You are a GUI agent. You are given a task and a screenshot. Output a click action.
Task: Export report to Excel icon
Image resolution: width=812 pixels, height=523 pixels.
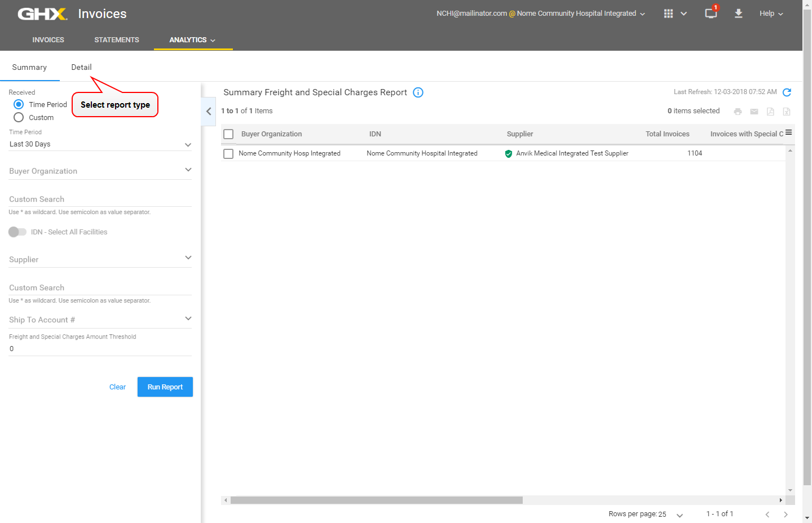787,112
